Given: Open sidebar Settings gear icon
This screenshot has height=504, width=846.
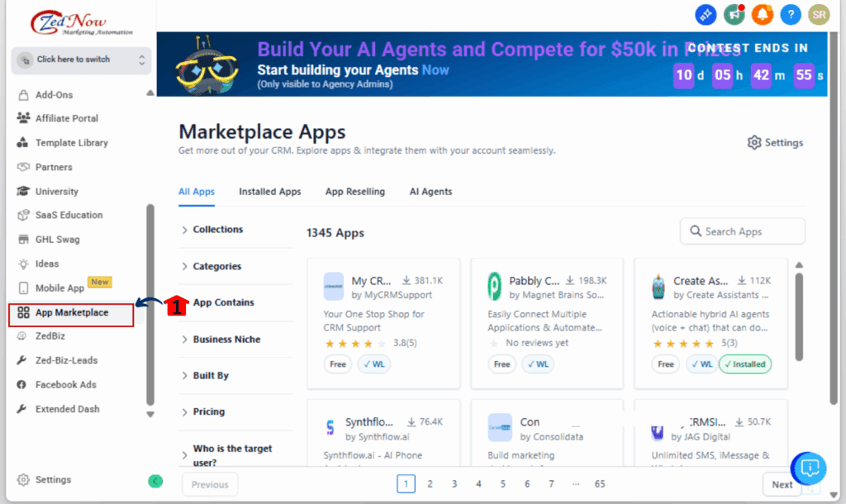Looking at the screenshot, I should 23,480.
